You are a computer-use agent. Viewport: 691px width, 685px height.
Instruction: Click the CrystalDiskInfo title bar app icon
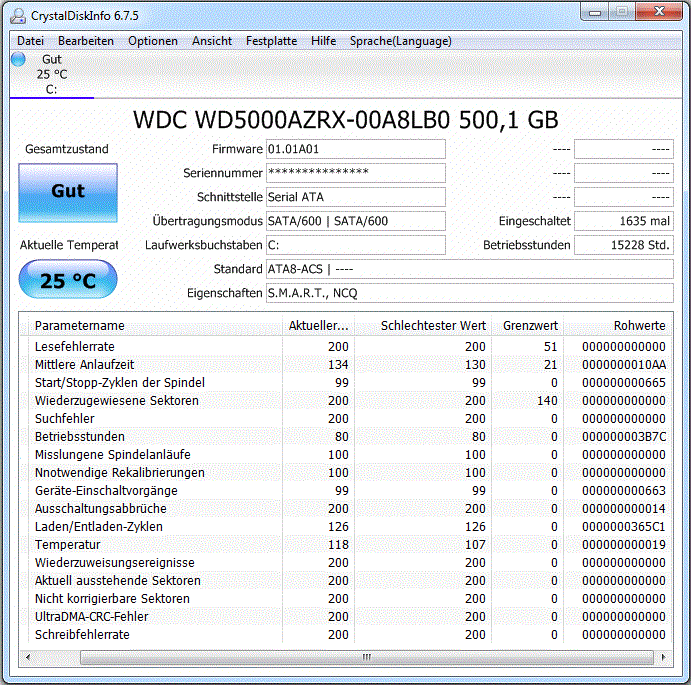(x=19, y=16)
